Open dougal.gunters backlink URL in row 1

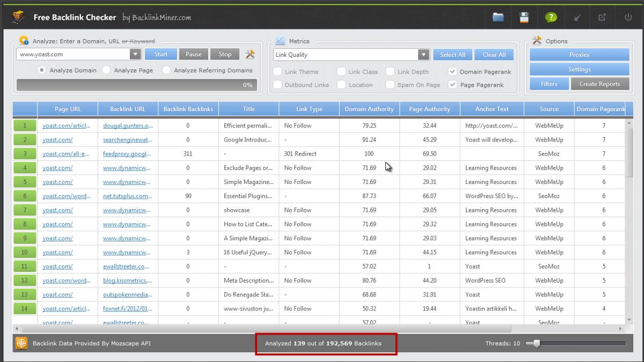[x=128, y=125]
